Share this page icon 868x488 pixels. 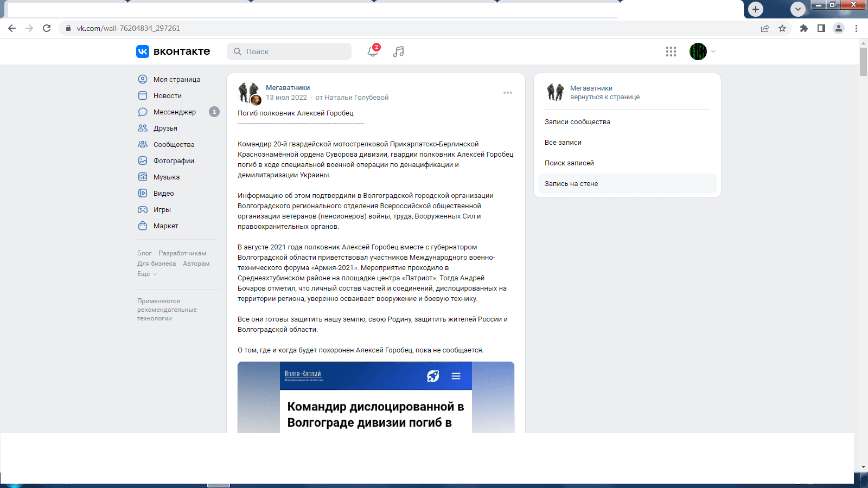tap(765, 28)
